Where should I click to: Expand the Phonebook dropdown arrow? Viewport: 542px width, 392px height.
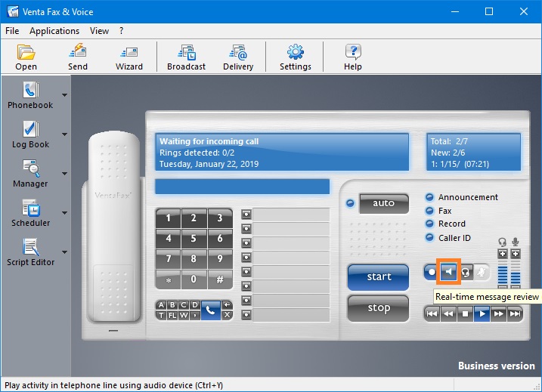65,95
